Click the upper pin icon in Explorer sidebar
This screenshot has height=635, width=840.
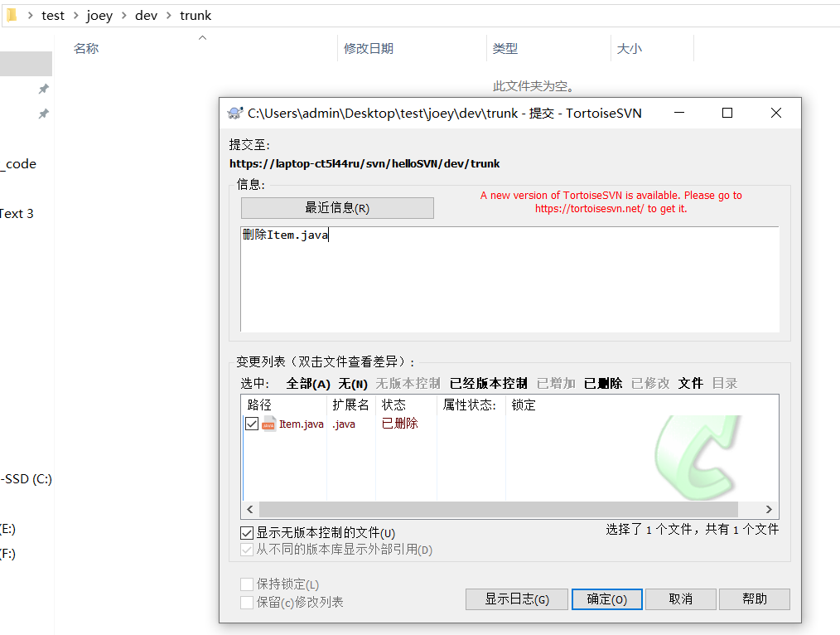click(43, 89)
